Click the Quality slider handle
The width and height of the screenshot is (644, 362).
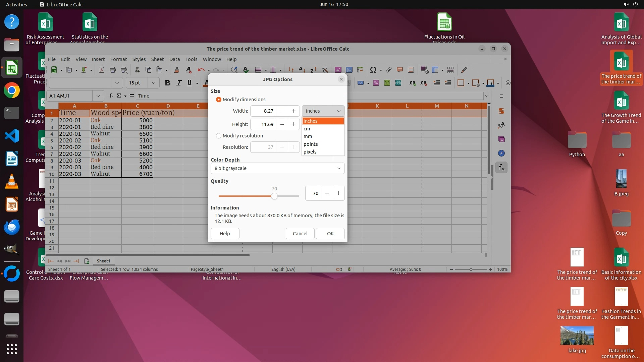[x=274, y=196]
